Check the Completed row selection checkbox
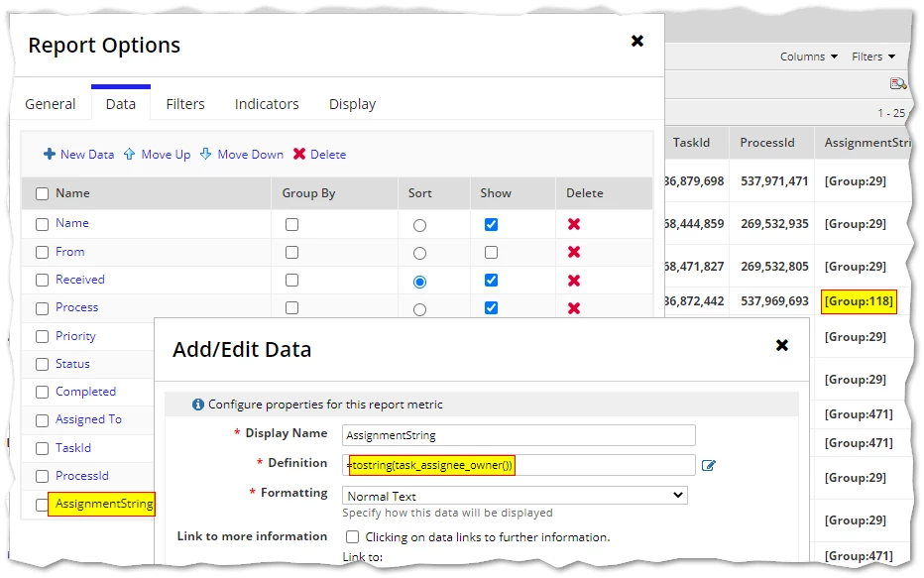The height and width of the screenshot is (578, 924). point(42,393)
